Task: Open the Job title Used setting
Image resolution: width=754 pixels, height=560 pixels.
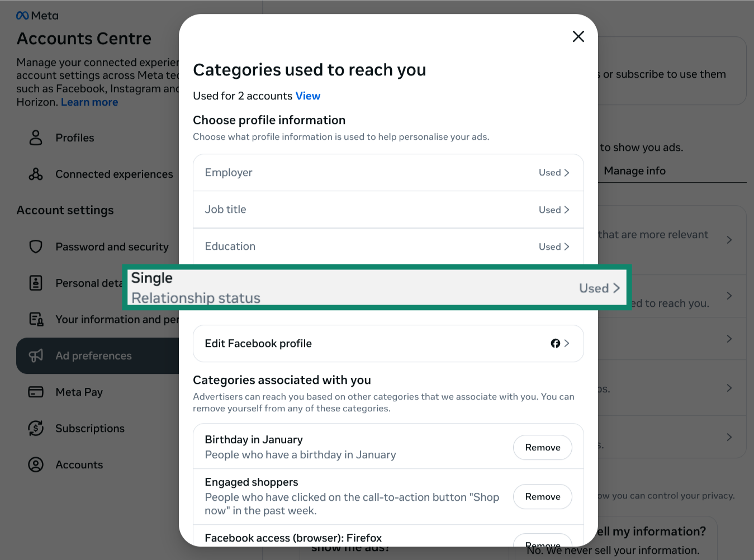Action: point(553,210)
